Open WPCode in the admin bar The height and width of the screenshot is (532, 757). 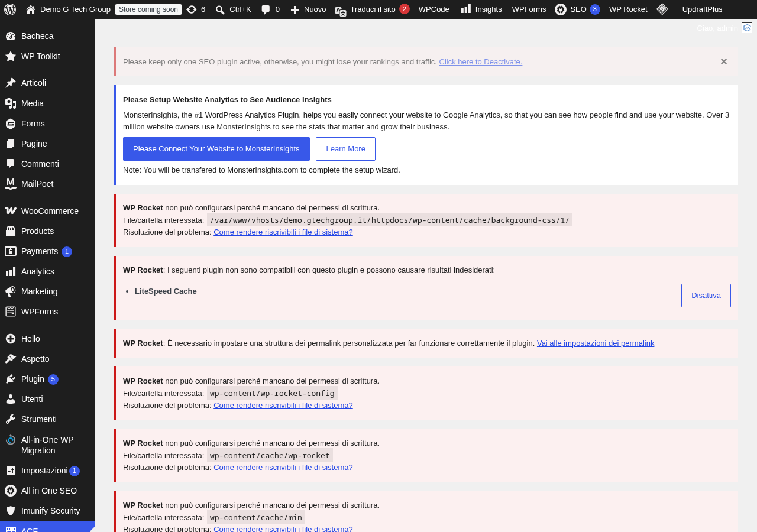[434, 9]
